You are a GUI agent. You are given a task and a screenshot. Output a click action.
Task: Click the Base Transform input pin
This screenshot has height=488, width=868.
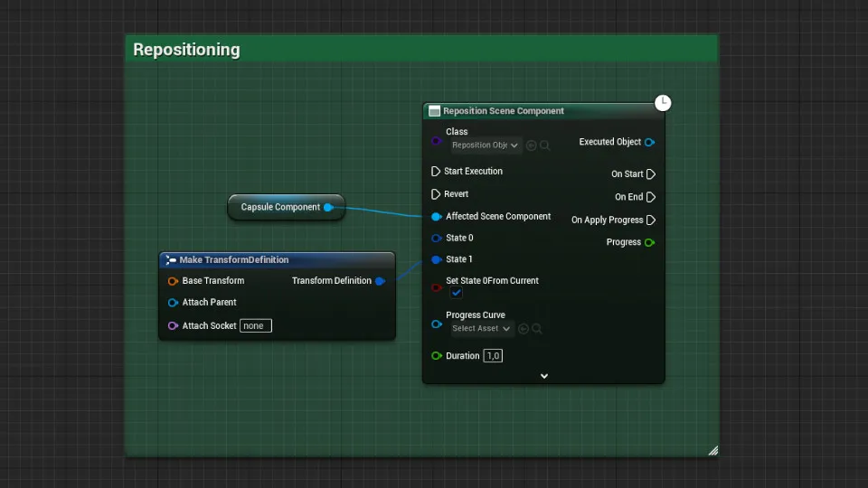point(173,281)
